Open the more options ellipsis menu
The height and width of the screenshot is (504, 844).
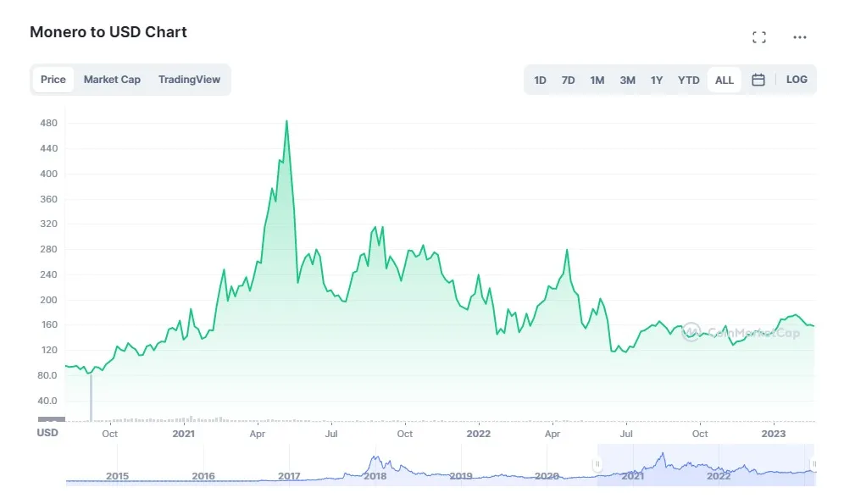(x=799, y=36)
